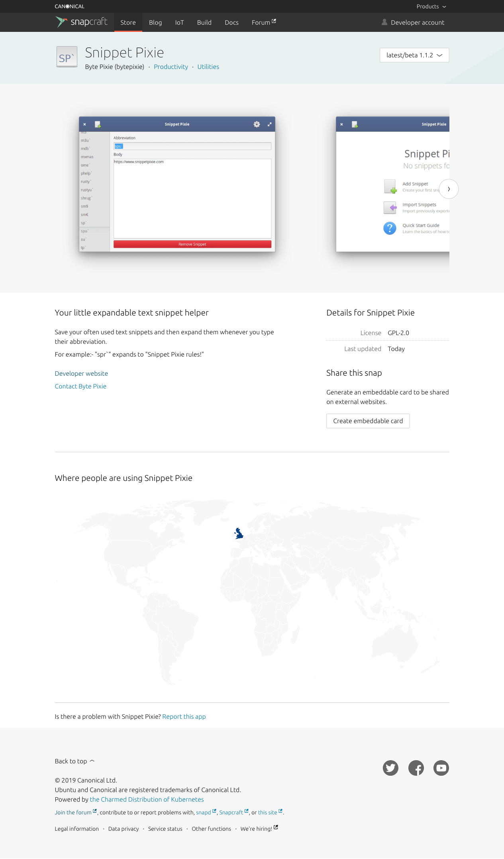The width and height of the screenshot is (504, 859).
Task: Open the latest/beta 1.1.2 channel dropdown
Action: tap(414, 55)
